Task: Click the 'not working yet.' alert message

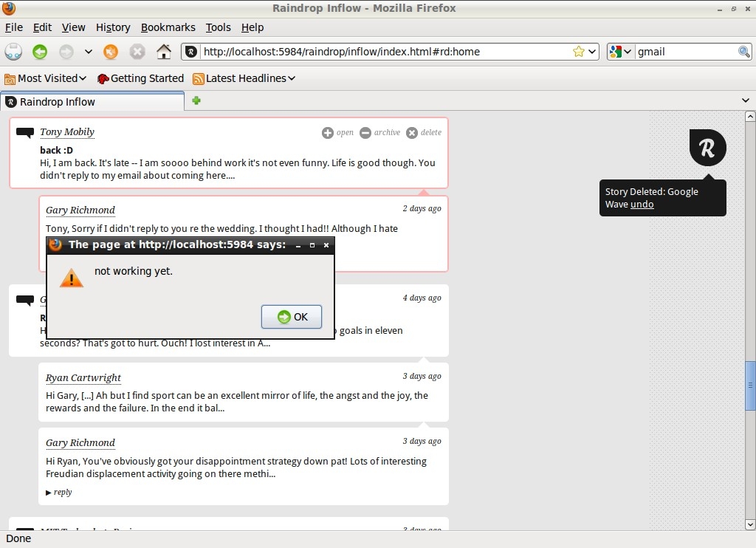Action: 134,271
